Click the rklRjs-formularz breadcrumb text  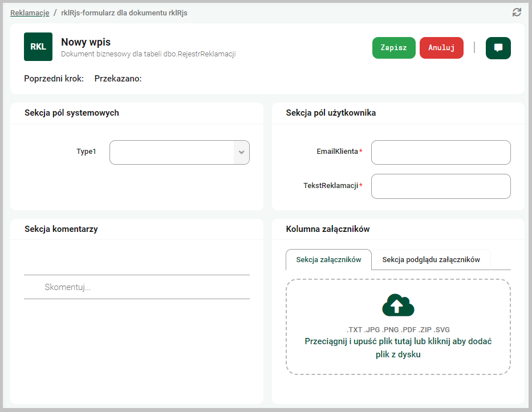click(x=124, y=13)
